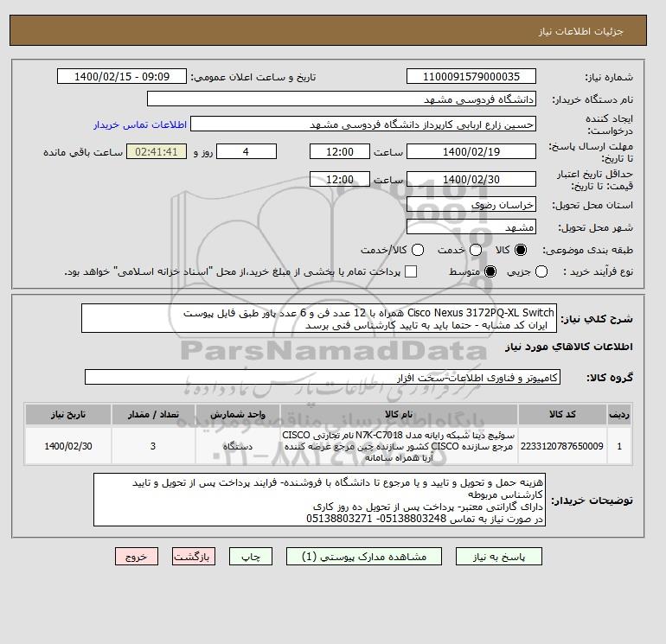Select the کالا radio button
The height and width of the screenshot is (644, 666).
pos(521,250)
